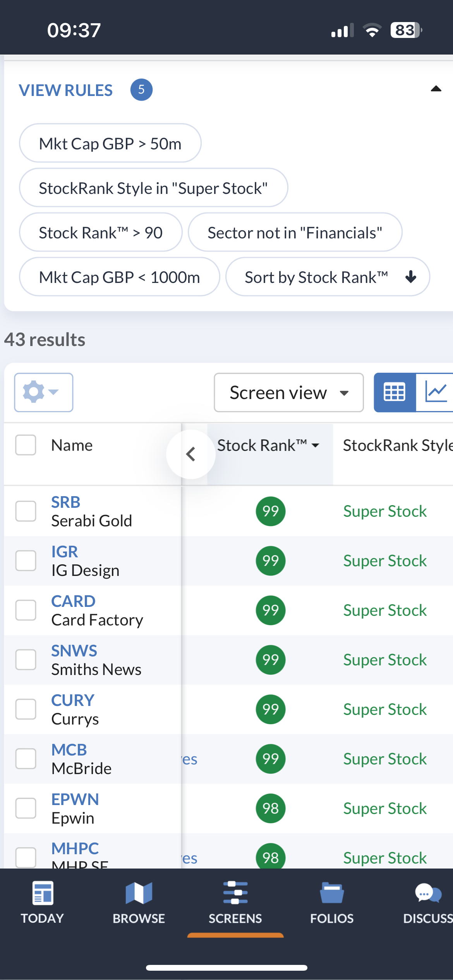Check the McBride row checkbox
The width and height of the screenshot is (453, 980).
click(x=26, y=759)
